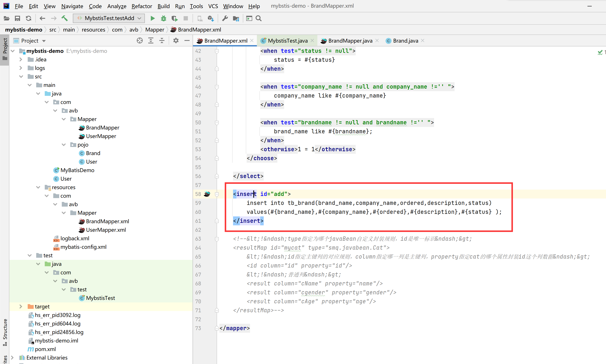The image size is (606, 364).
Task: Start debugging with the Debug bug icon
Action: coord(163,18)
